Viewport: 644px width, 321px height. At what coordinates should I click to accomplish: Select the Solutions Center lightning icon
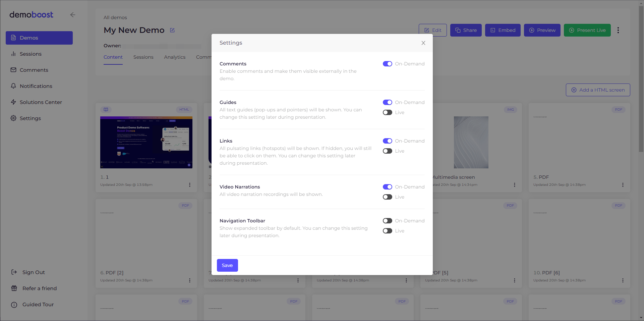(x=13, y=102)
